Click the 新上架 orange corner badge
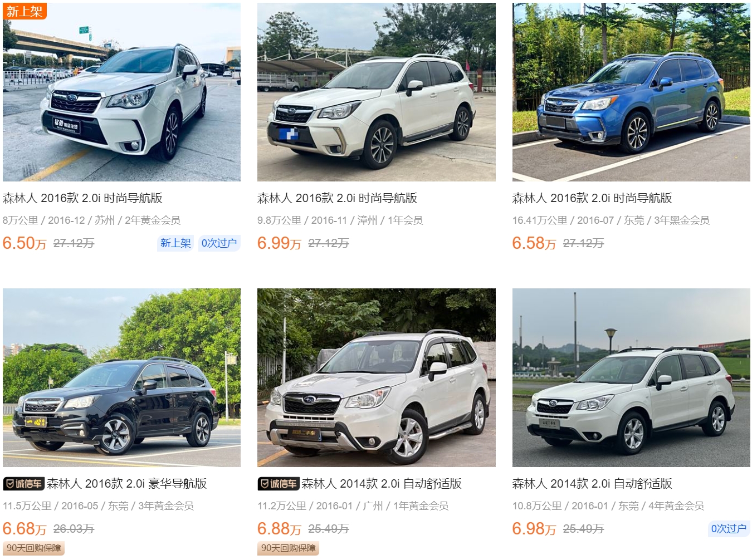 pyautogui.click(x=25, y=11)
